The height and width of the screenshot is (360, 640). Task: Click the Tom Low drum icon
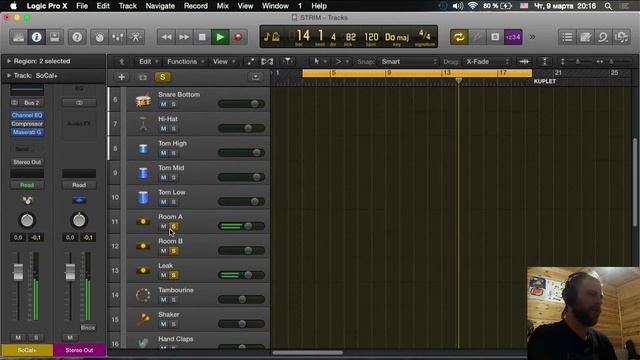pos(143,198)
